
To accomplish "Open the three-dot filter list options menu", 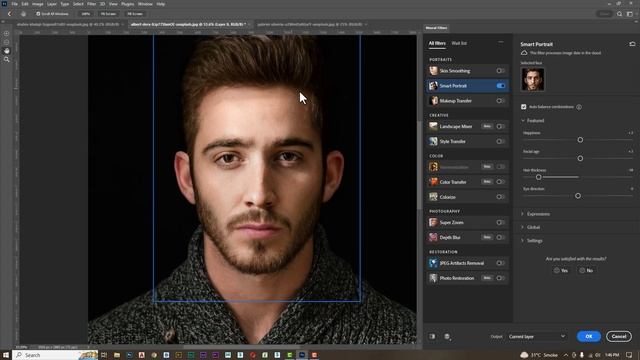I will point(501,42).
